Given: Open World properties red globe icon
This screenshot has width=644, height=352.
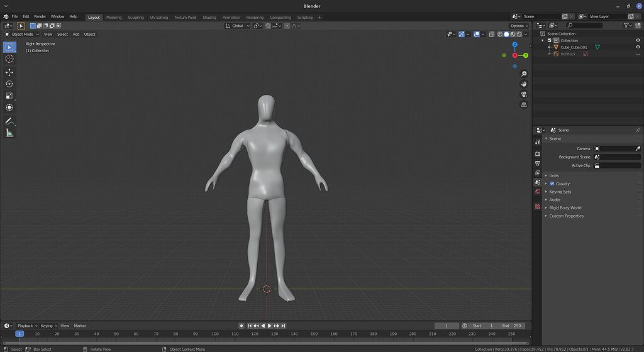Looking at the screenshot, I should (x=538, y=192).
